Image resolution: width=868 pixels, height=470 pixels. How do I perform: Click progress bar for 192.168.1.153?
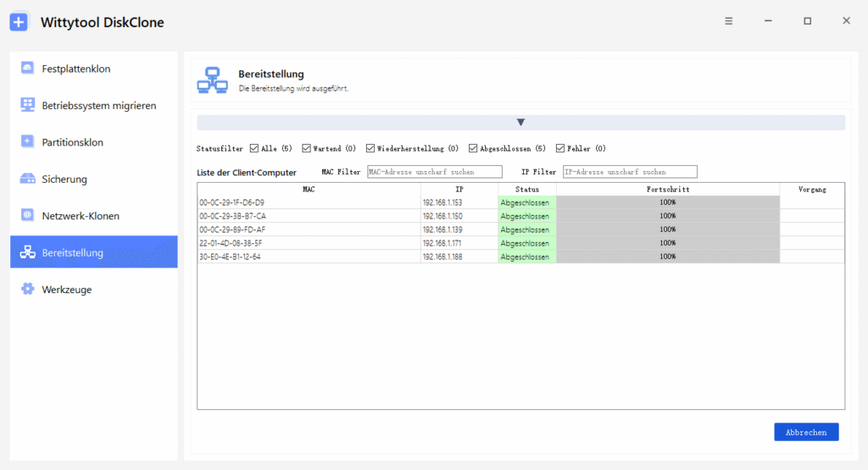pos(668,202)
